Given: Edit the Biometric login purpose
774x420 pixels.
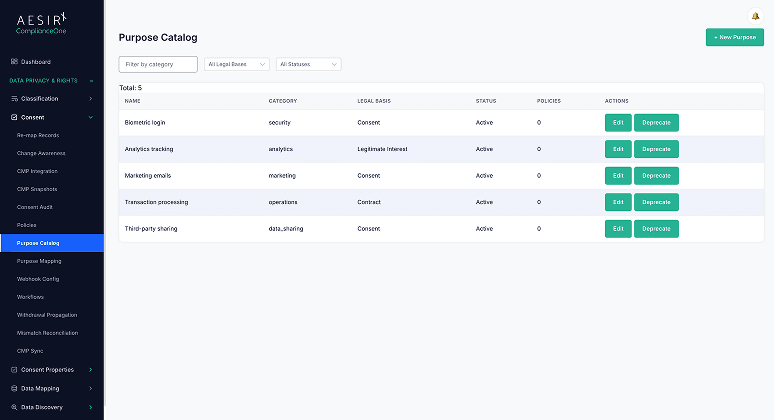Looking at the screenshot, I should [617, 122].
